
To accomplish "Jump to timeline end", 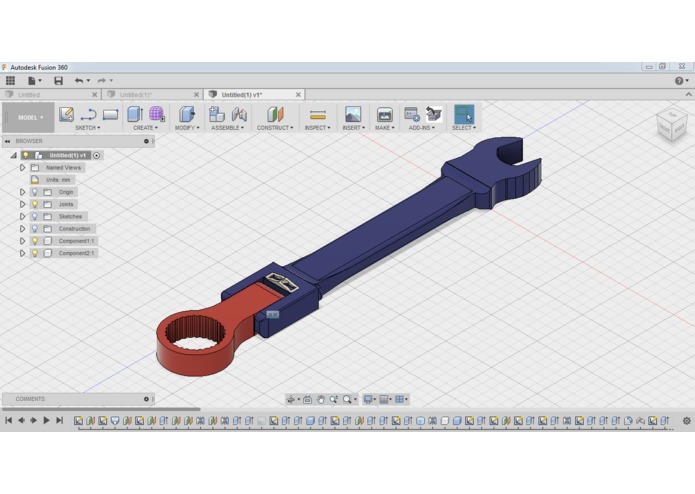I will pyautogui.click(x=59, y=420).
